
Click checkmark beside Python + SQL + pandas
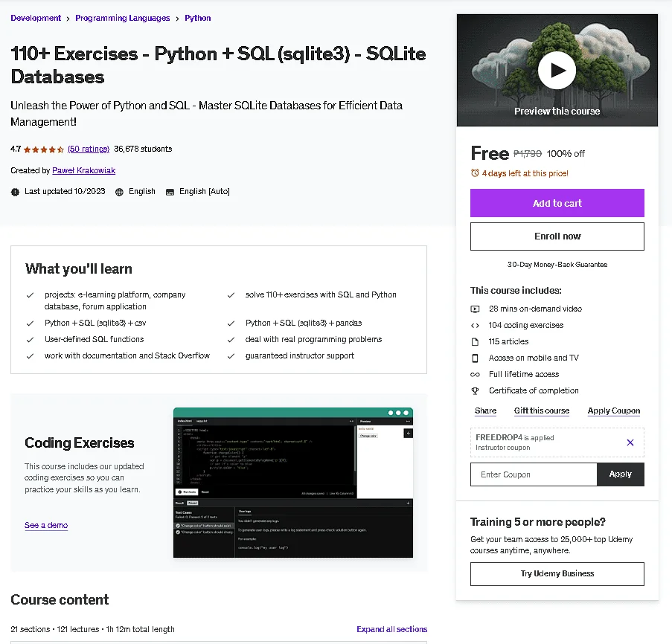[231, 323]
